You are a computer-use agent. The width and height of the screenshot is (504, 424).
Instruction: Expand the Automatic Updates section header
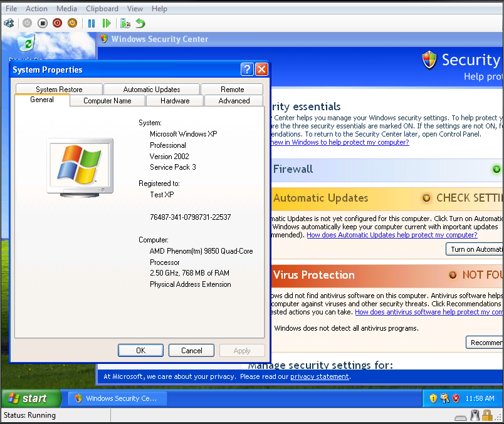click(x=387, y=198)
